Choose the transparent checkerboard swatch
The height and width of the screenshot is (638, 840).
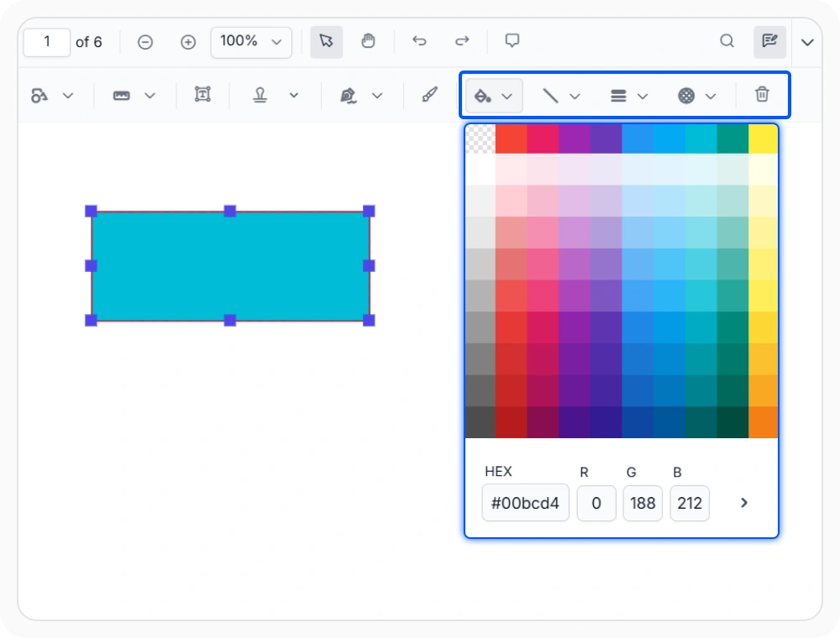480,139
